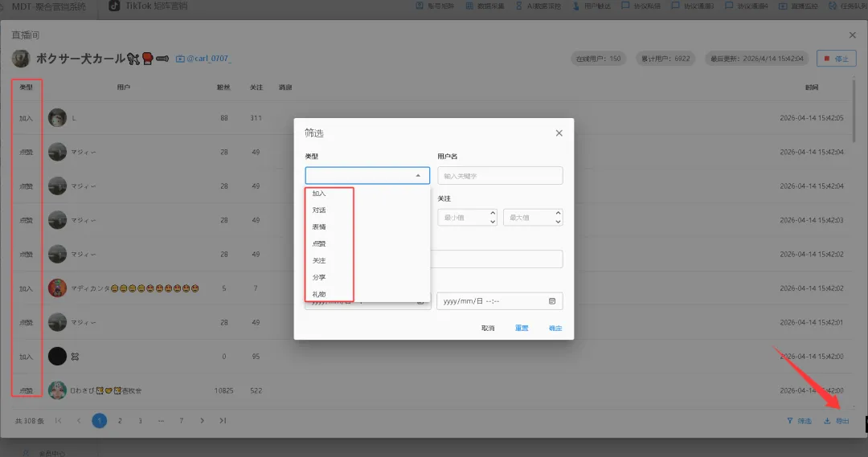
Task: Click 重置 to reset filters
Action: [x=522, y=328]
